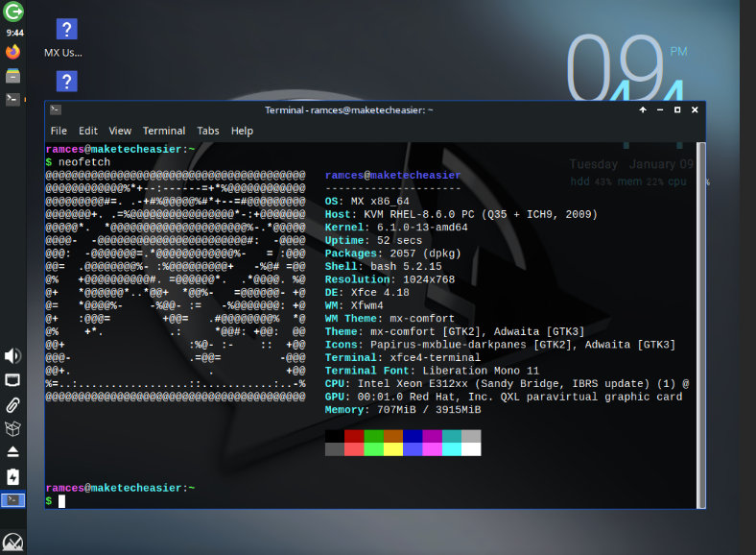The height and width of the screenshot is (555, 756).
Task: Click the bright yellow color block
Action: (x=393, y=449)
